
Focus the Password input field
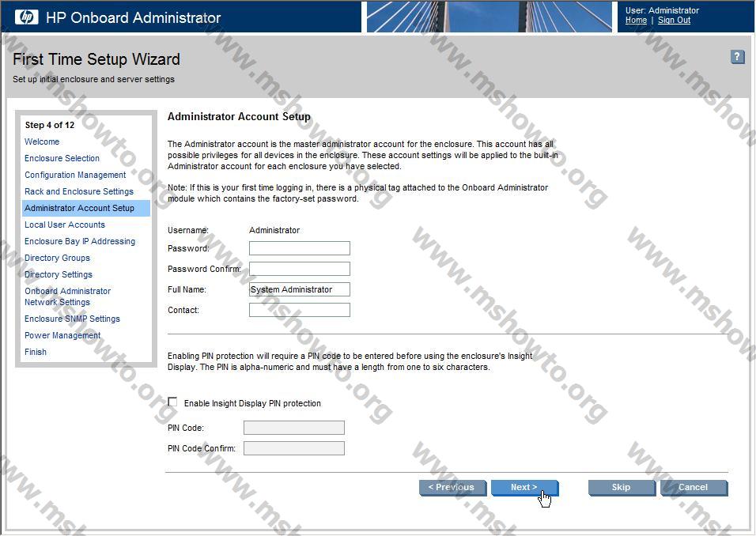[300, 248]
